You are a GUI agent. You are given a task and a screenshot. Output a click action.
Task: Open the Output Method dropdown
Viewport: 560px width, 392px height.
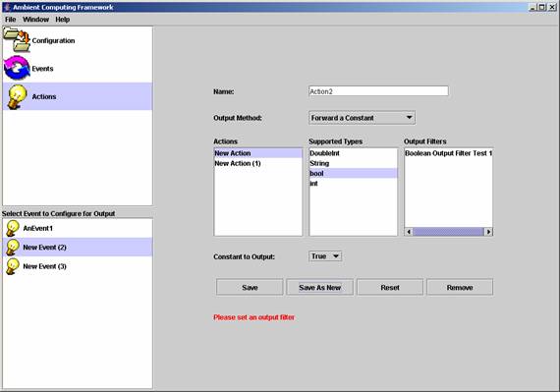tap(362, 118)
